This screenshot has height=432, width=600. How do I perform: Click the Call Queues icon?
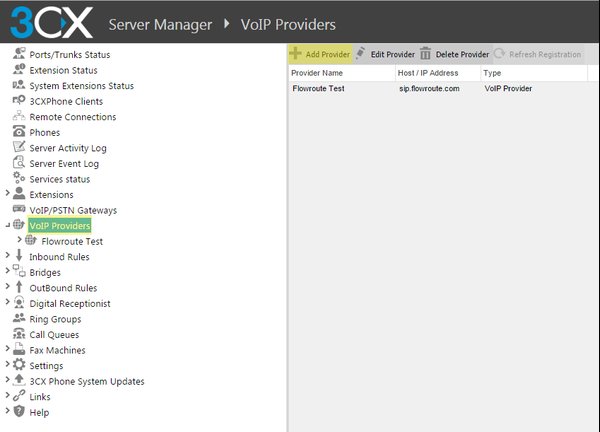[x=19, y=334]
